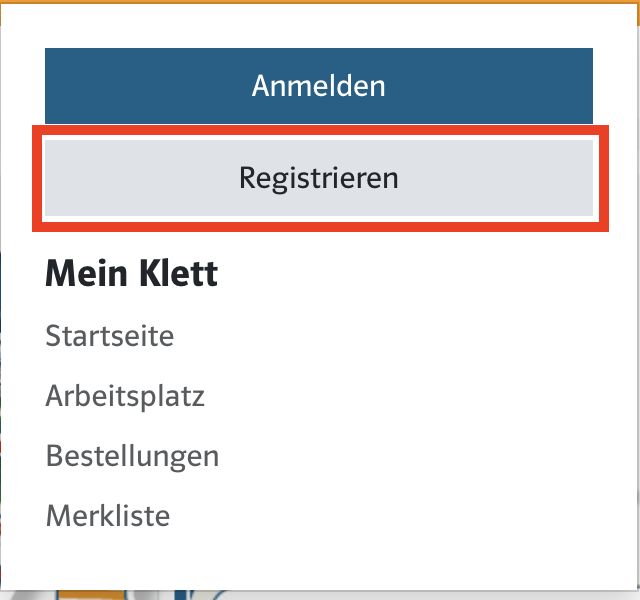Click the Mein Klett heading

coord(131,274)
